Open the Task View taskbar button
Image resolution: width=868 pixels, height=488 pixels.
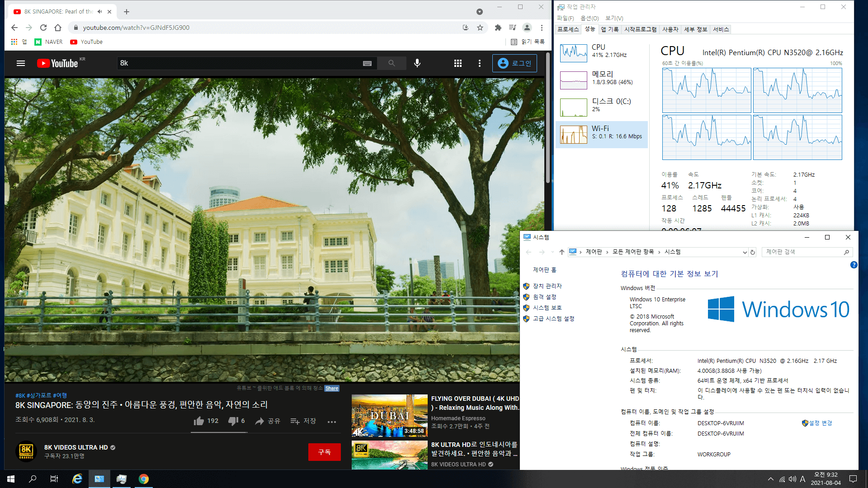[x=54, y=479]
